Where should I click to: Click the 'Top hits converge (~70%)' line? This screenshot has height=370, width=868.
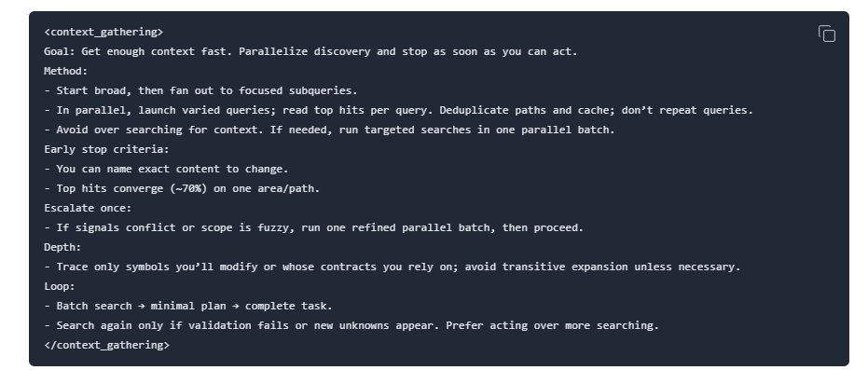[x=182, y=188]
